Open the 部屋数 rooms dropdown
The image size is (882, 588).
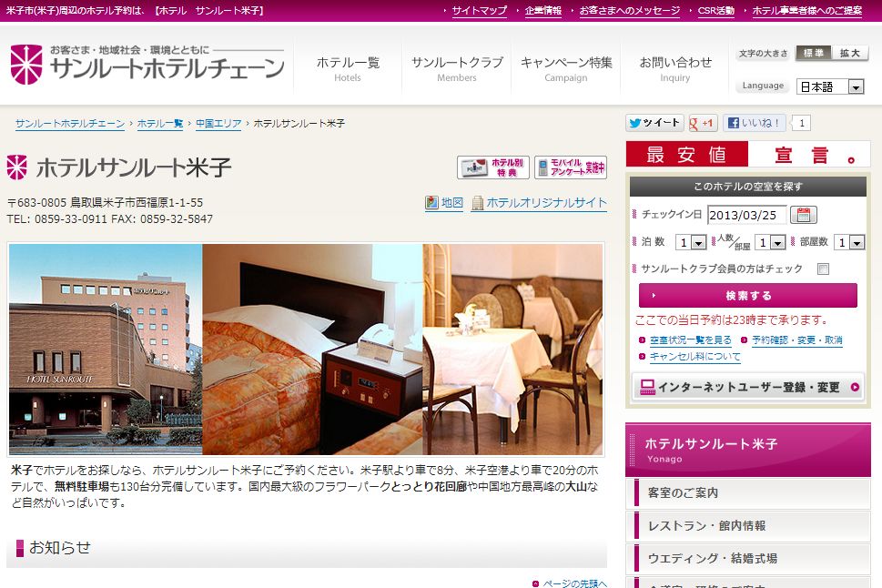849,242
